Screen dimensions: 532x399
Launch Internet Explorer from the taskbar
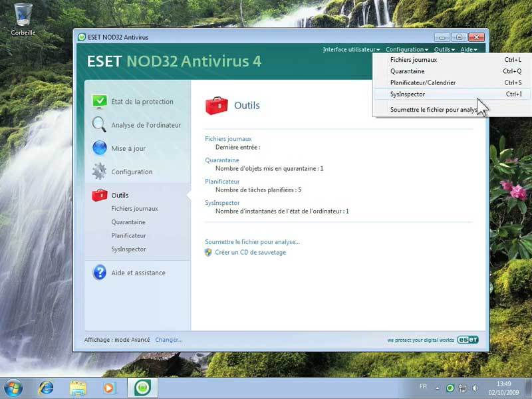pos(46,388)
